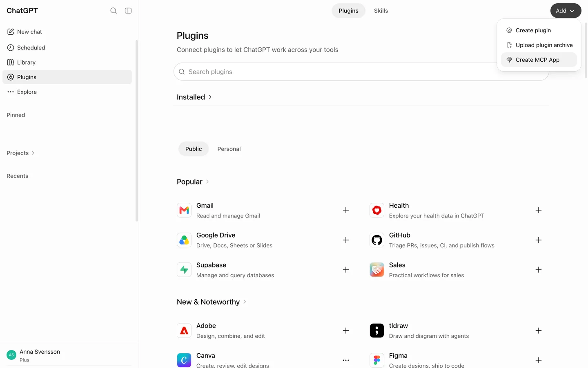Screen dimensions: 588x368
Task: Expand Projects in the sidebar
Action: tap(20, 153)
